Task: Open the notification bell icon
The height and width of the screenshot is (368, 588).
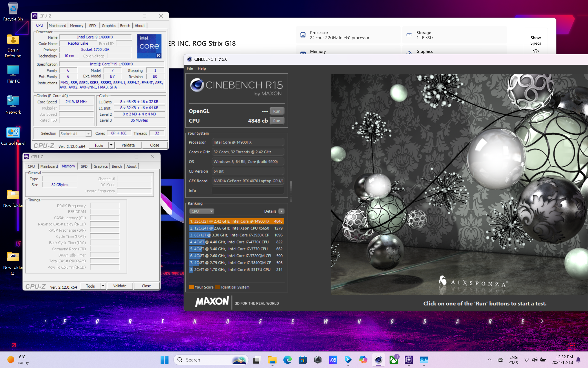Action: click(x=579, y=360)
